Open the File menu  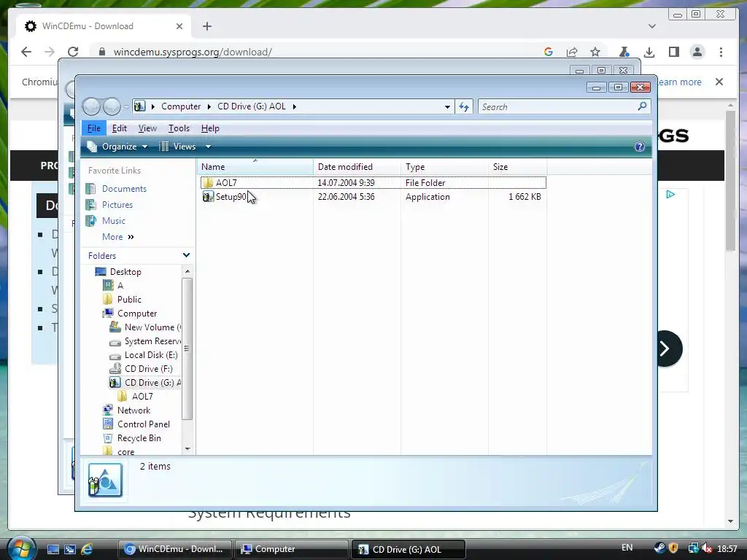pyautogui.click(x=94, y=128)
